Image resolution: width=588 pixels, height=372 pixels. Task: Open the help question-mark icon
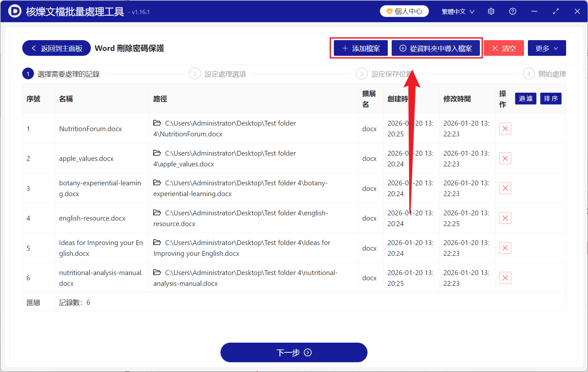tap(513, 11)
